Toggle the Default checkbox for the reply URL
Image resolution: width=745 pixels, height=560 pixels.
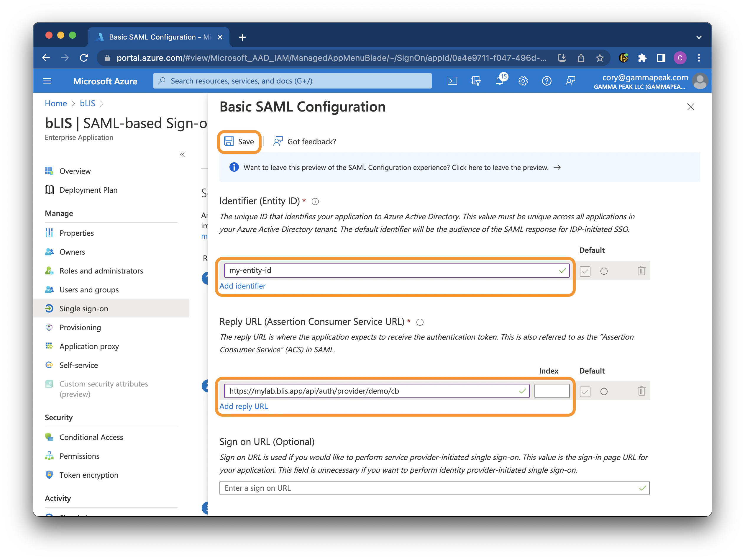click(x=585, y=391)
